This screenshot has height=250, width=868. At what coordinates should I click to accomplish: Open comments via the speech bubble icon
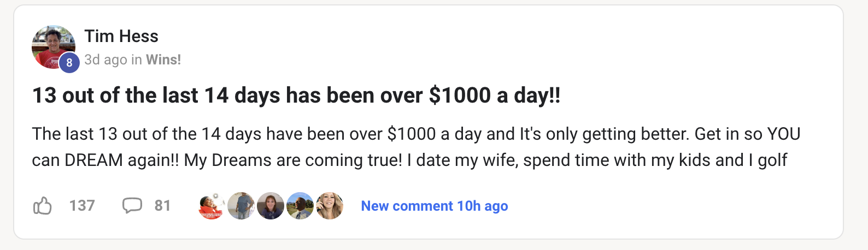click(x=132, y=206)
